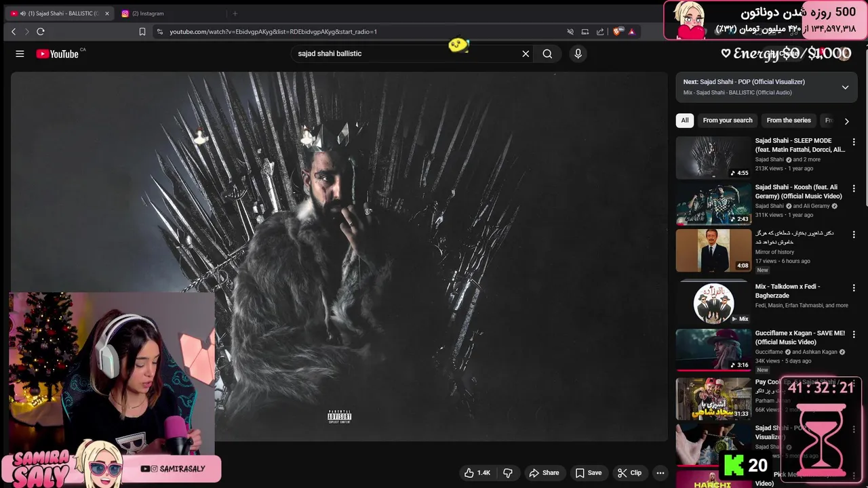Viewport: 868px width, 488px height.
Task: Save the video to a playlist
Action: click(x=588, y=473)
